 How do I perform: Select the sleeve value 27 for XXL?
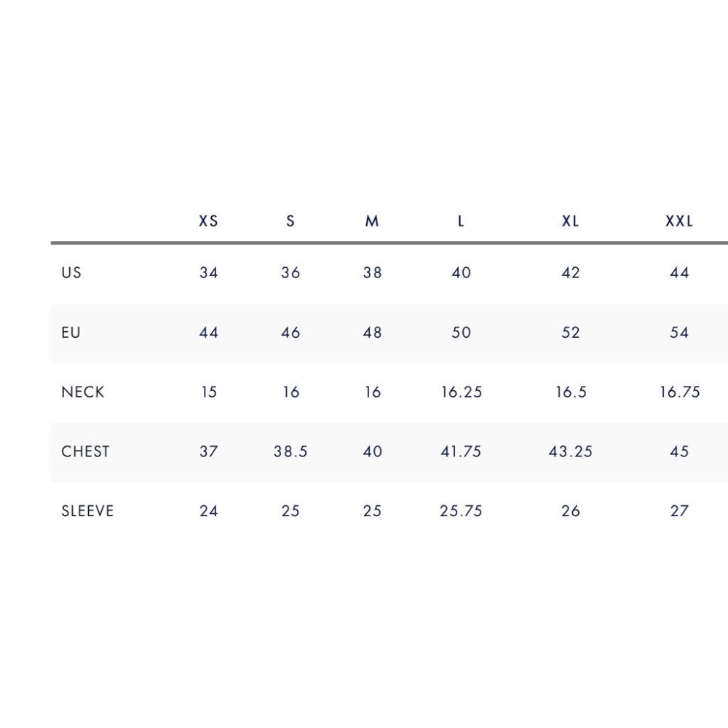pyautogui.click(x=679, y=511)
